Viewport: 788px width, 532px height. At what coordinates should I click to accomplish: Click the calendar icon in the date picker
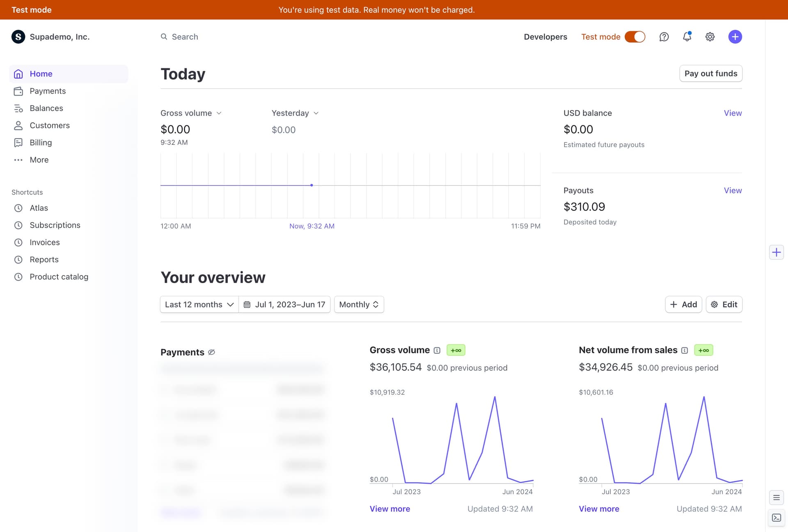(x=247, y=305)
